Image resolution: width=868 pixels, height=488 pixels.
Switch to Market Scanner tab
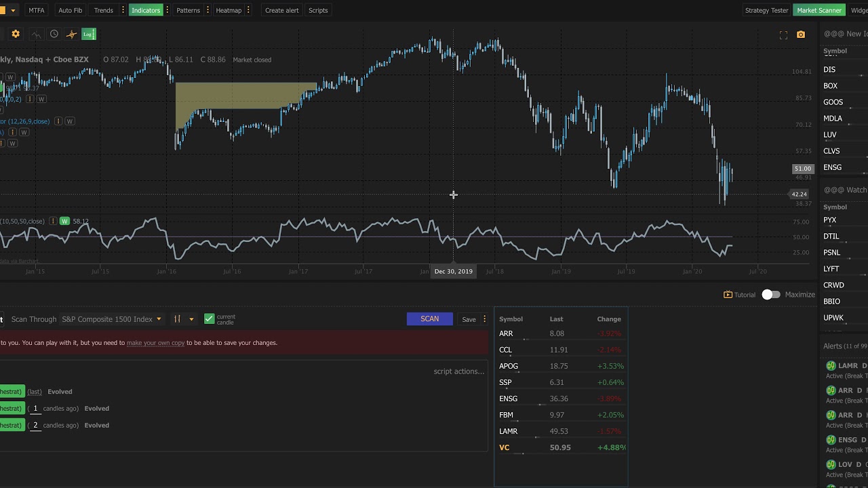coord(819,10)
